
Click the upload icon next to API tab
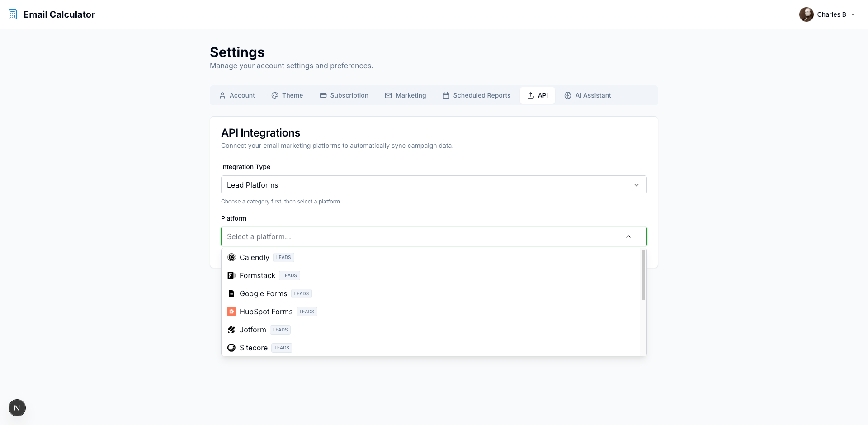tap(530, 95)
